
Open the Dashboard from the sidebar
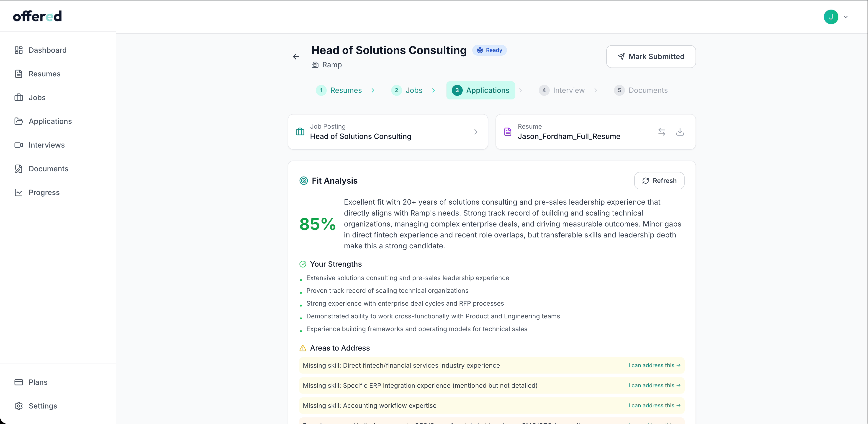pyautogui.click(x=19, y=50)
